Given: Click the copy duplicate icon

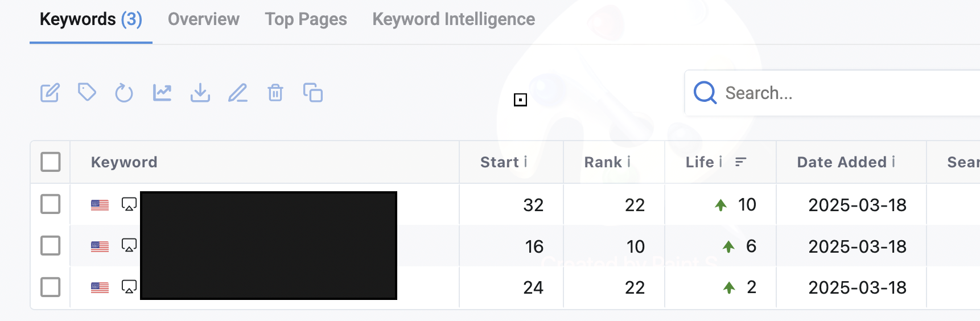Looking at the screenshot, I should coord(313,92).
